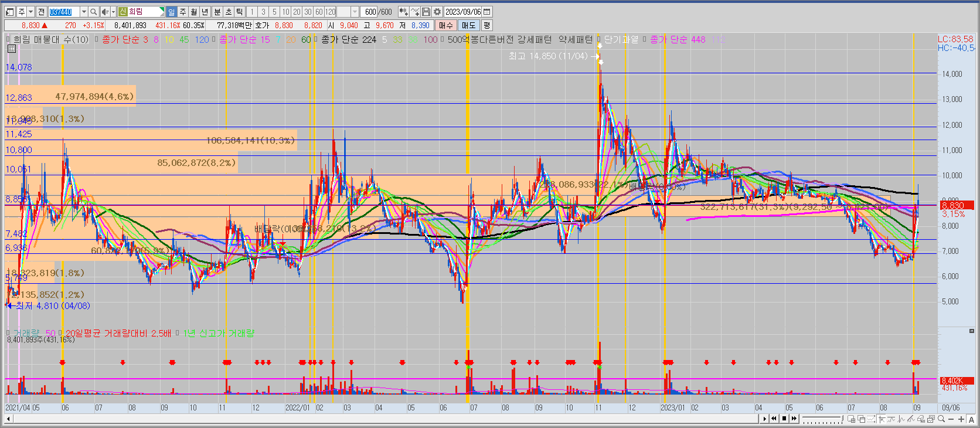Click the rewind replay button
980x428 pixels.
point(774,419)
